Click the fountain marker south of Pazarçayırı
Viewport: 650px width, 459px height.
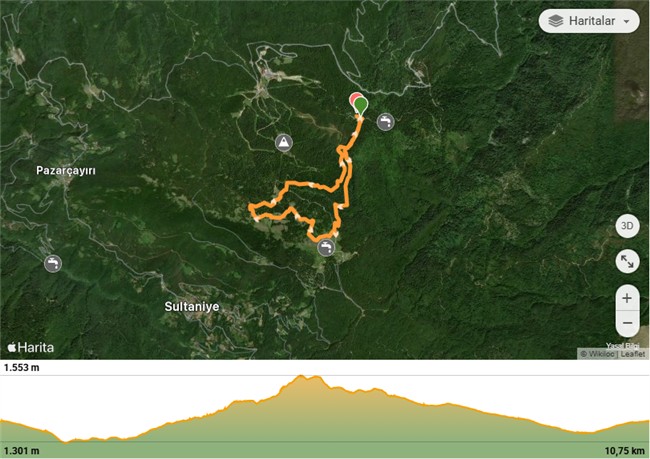53,263
